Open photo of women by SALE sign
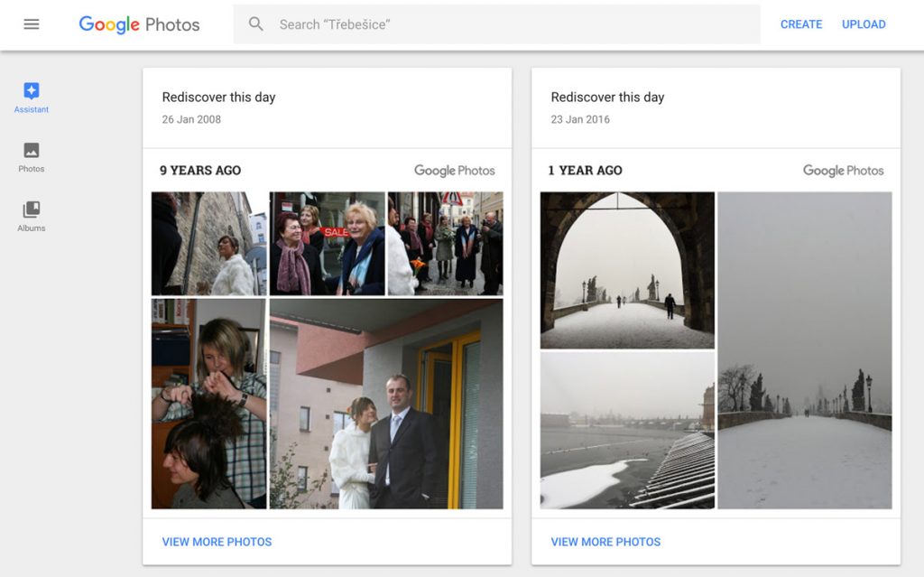Image resolution: width=924 pixels, height=577 pixels. [x=327, y=243]
